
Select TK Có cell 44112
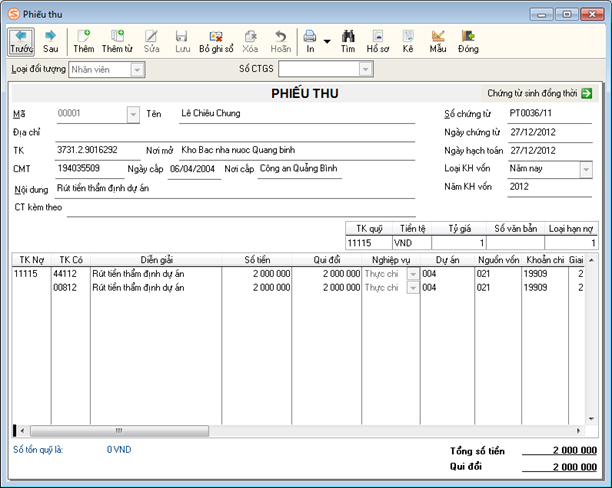coord(71,274)
